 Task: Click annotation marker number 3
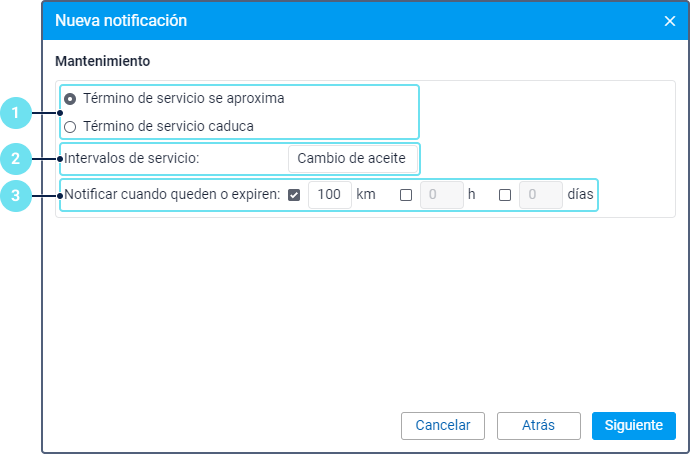click(14, 195)
